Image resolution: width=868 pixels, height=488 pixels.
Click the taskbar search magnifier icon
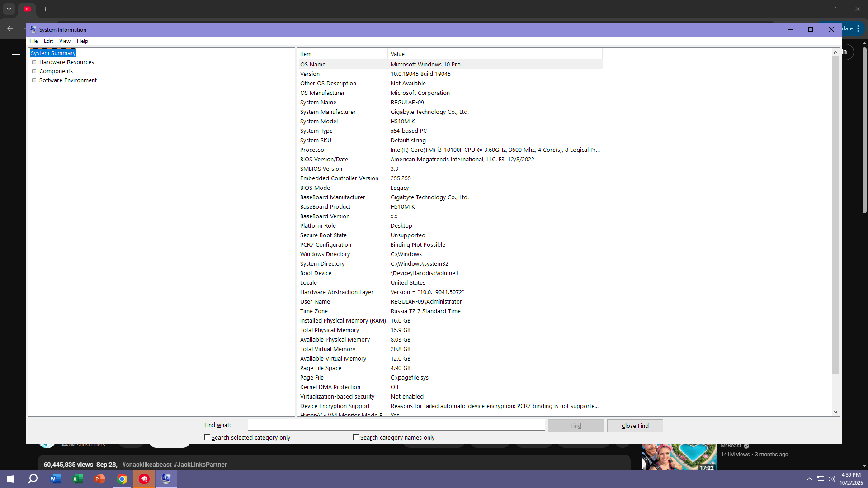coord(33,479)
